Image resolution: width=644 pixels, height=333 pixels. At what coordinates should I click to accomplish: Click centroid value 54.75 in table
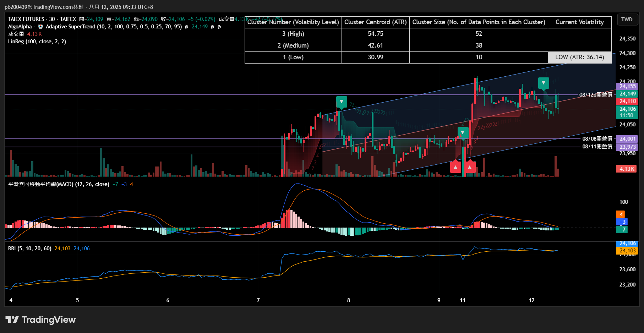375,34
